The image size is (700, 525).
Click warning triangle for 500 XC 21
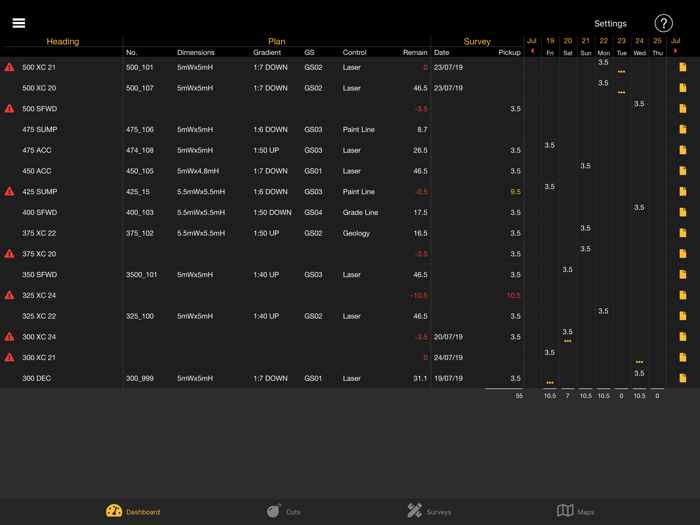(x=9, y=67)
